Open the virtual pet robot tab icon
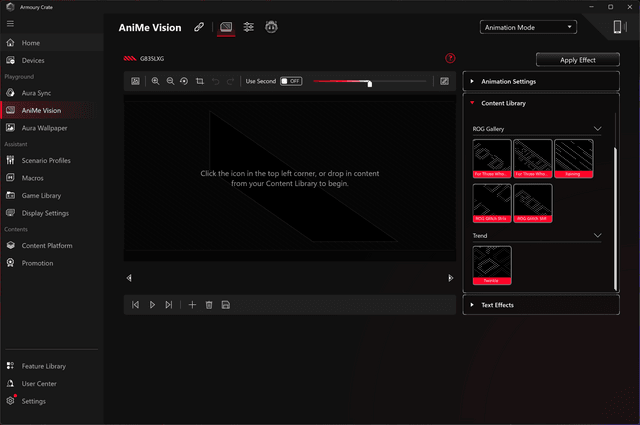 point(271,27)
